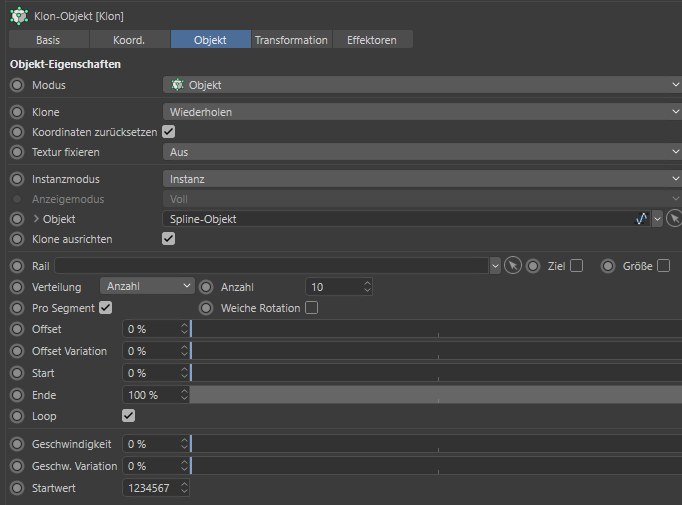The width and height of the screenshot is (682, 505).
Task: Open the Verteilung dropdown set to Anzahl
Action: pos(147,286)
